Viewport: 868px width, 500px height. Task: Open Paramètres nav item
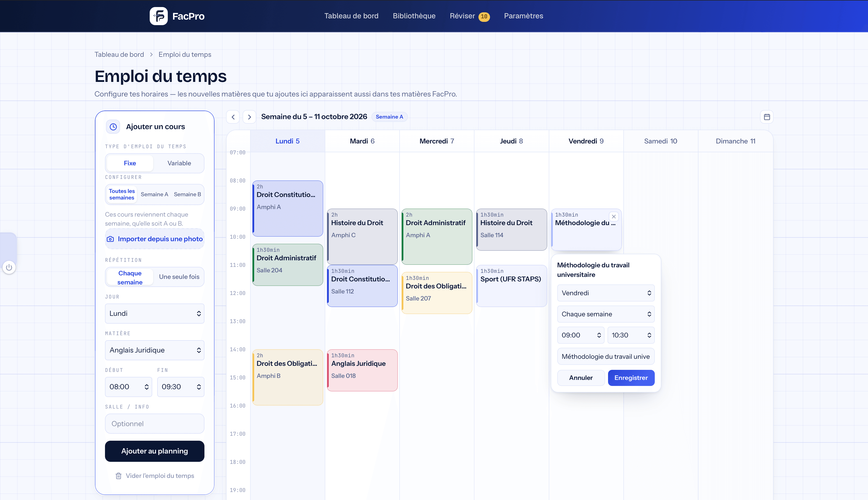[x=523, y=16]
